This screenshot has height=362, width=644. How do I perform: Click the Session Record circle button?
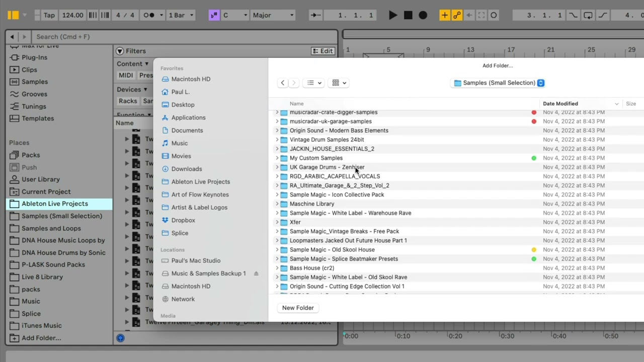[x=494, y=15]
